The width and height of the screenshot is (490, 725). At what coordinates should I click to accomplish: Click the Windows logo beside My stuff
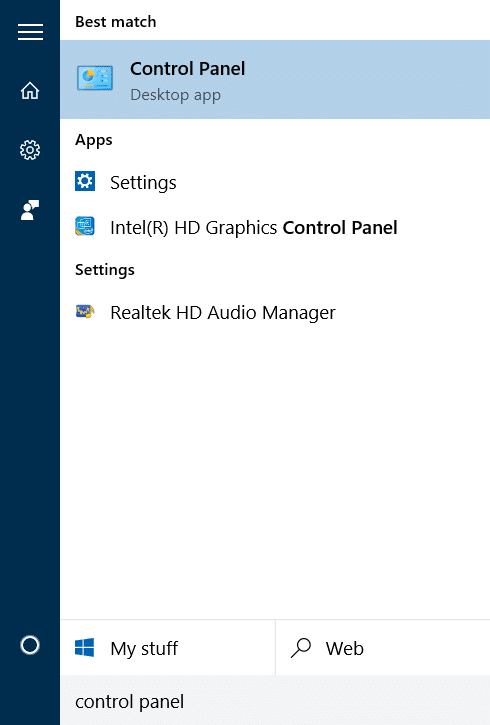point(85,647)
